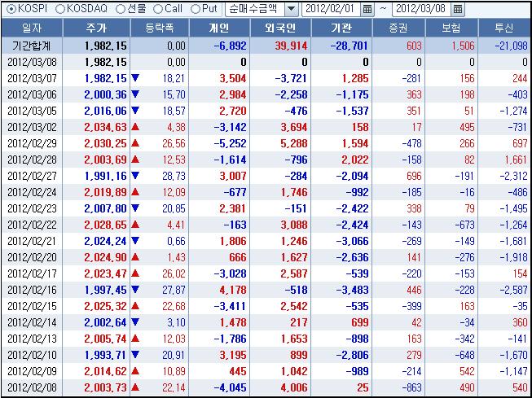532x398 pixels.
Task: Click the up arrow on 2012/02/15 row
Action: 135,306
